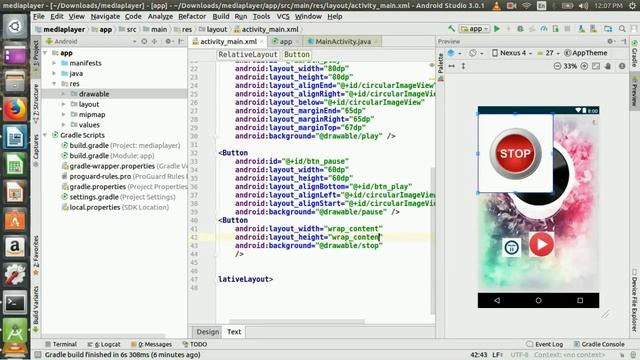Screen dimensions: 640x360
Task: Click the AVD Manager icon
Action: tap(582, 29)
